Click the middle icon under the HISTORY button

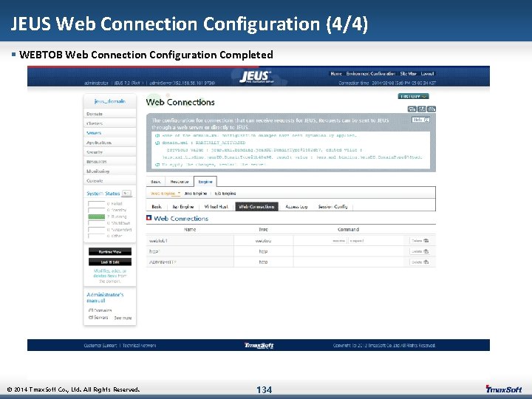click(421, 109)
